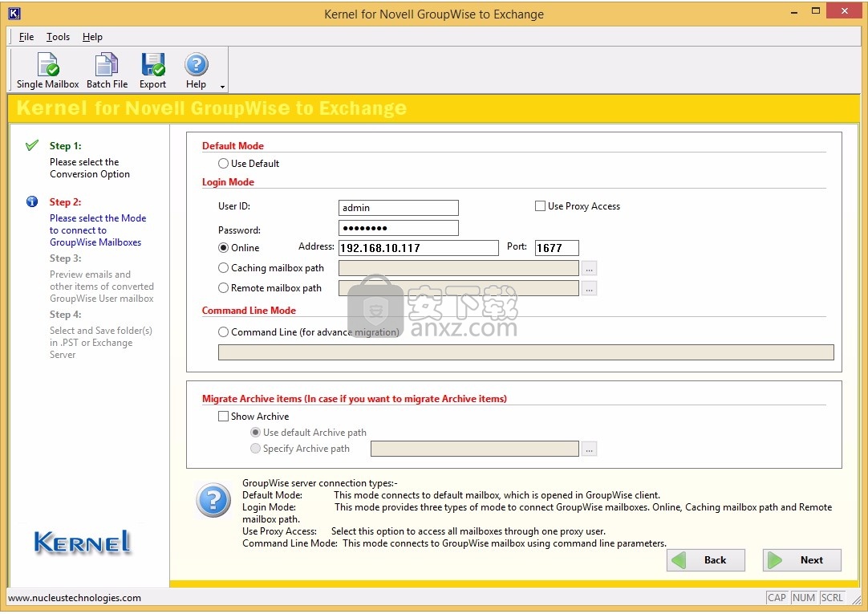Open the File menu
Image resolution: width=868 pixels, height=614 pixels.
pos(26,37)
